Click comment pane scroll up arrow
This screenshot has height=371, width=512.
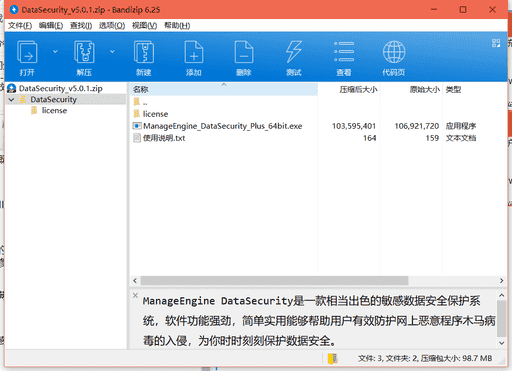click(x=501, y=295)
